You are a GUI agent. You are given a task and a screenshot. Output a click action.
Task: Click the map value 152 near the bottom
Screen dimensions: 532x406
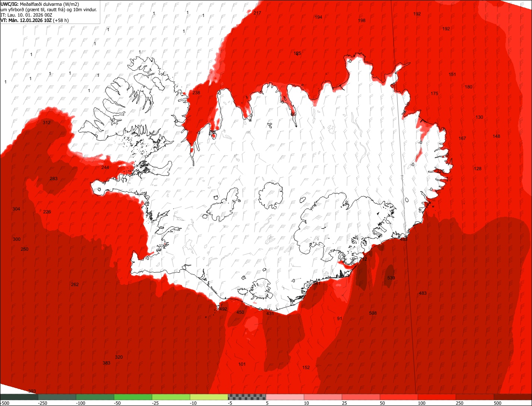click(306, 367)
